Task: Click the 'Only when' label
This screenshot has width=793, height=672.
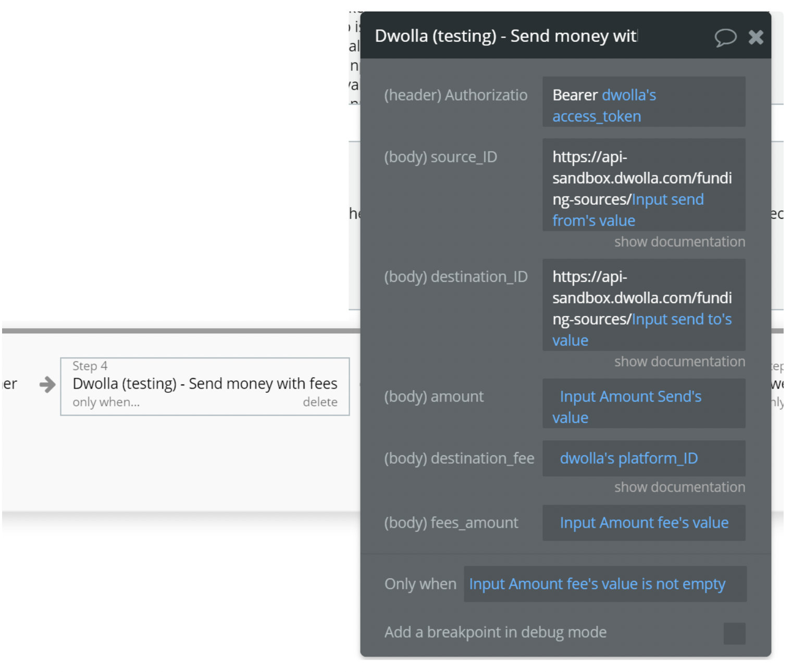Action: (420, 584)
